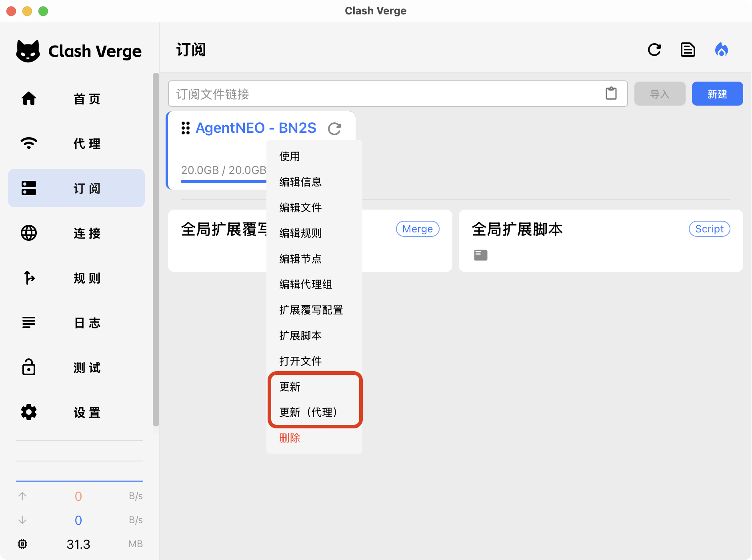Click the sidebar vertical scrollbar
The height and width of the screenshot is (560, 752).
[156, 250]
